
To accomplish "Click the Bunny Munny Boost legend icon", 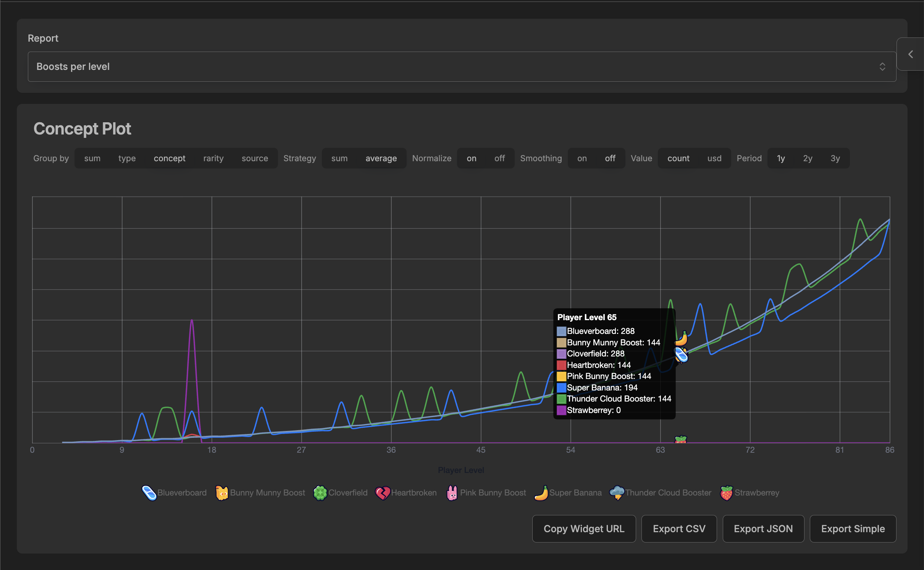I will [221, 493].
